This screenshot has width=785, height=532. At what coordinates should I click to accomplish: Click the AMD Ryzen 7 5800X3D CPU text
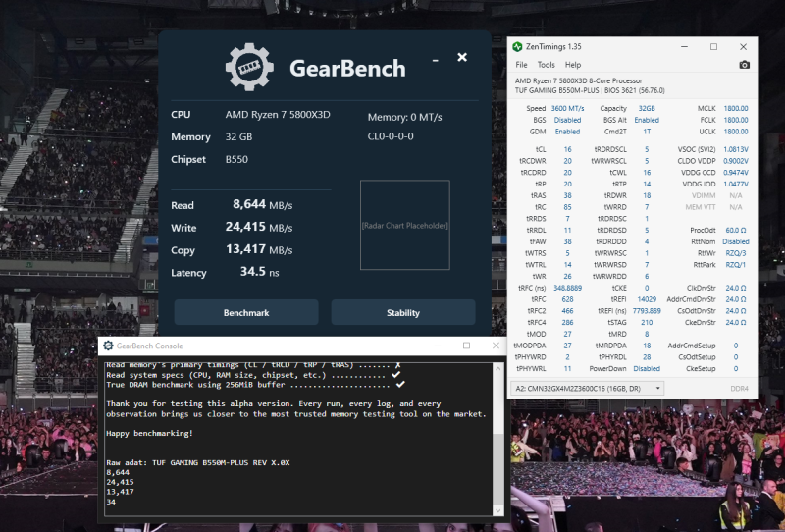click(278, 115)
